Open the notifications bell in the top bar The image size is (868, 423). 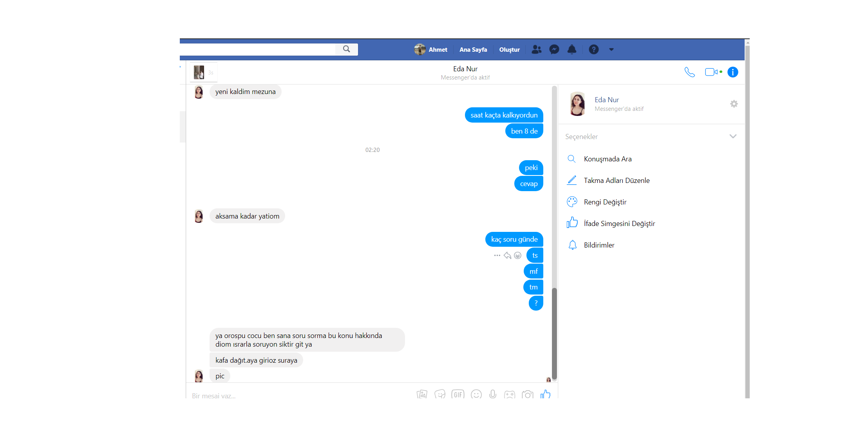tap(572, 49)
